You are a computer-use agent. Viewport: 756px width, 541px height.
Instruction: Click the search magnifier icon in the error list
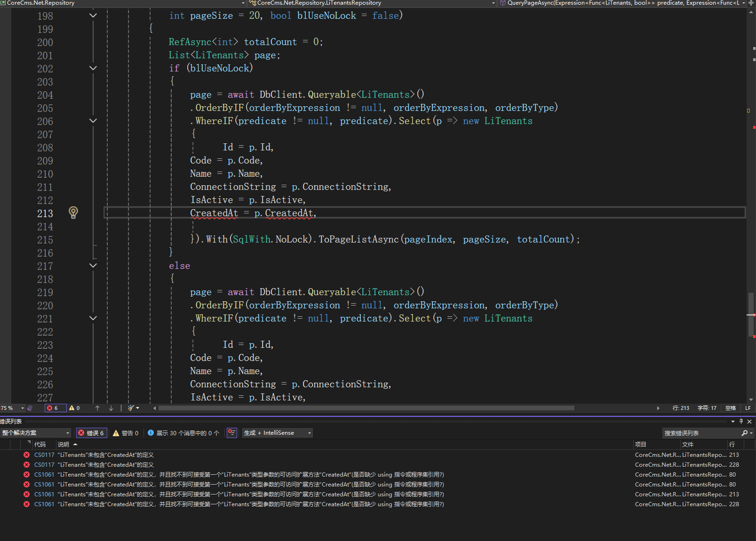(x=744, y=433)
